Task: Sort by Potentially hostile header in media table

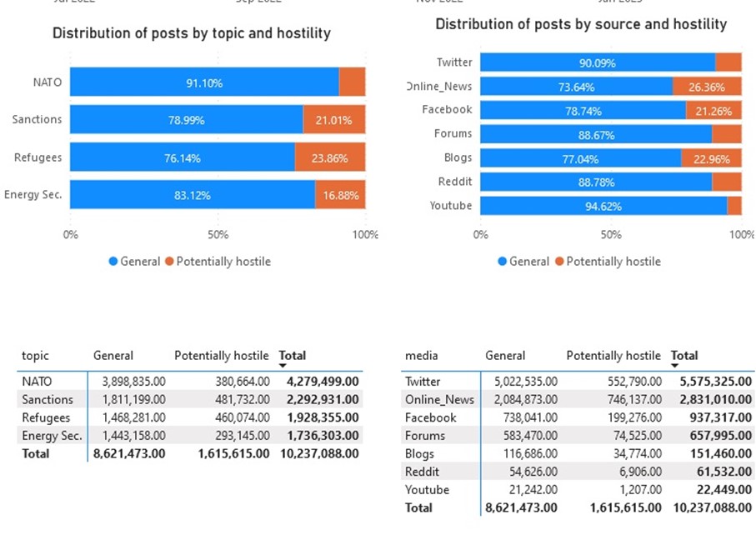Action: [613, 356]
